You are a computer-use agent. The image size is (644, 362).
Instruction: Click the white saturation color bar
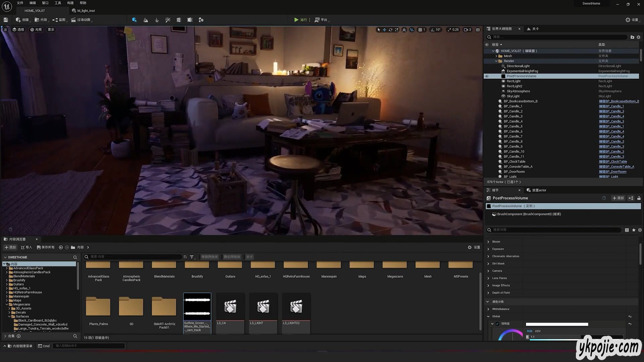pyautogui.click(x=557, y=324)
